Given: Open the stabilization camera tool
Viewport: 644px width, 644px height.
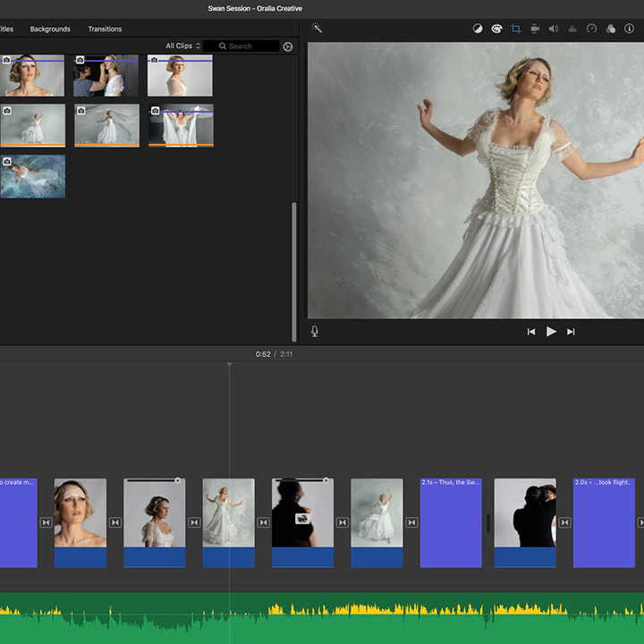Looking at the screenshot, I should coord(535,29).
